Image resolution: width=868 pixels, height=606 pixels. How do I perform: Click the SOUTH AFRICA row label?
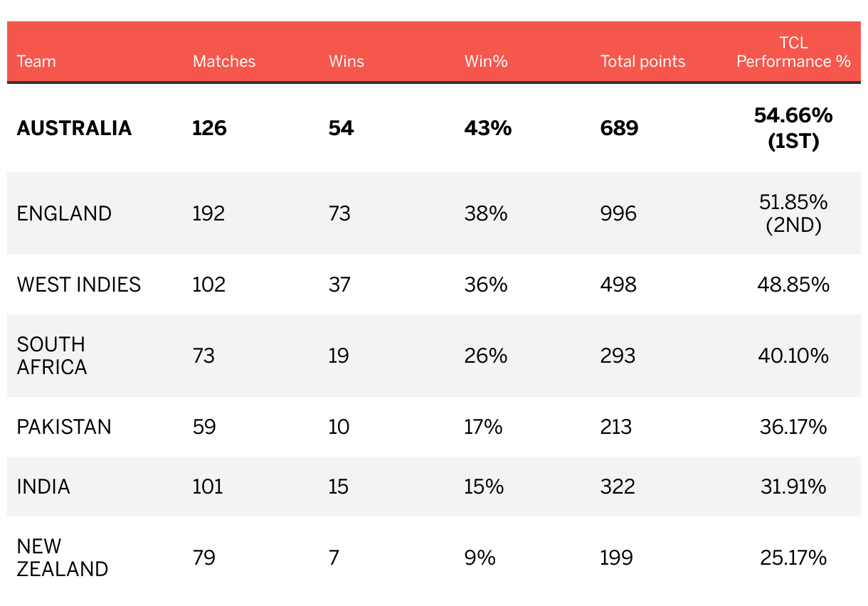coord(52,356)
